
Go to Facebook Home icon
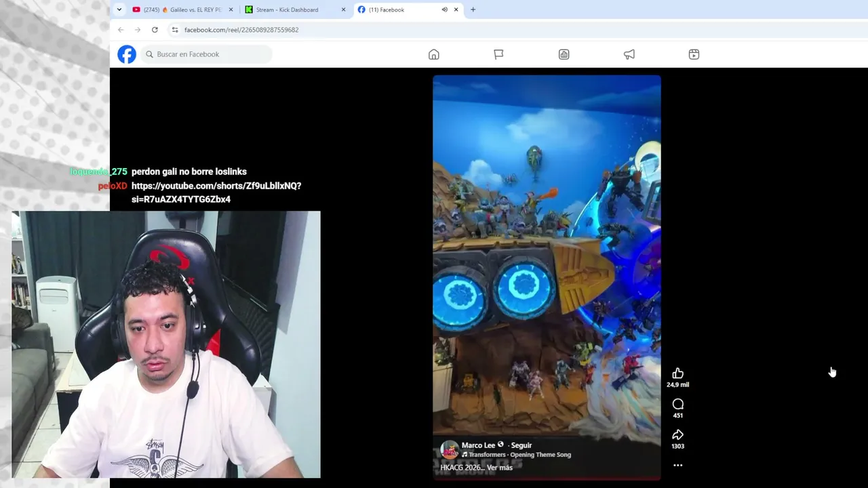434,54
